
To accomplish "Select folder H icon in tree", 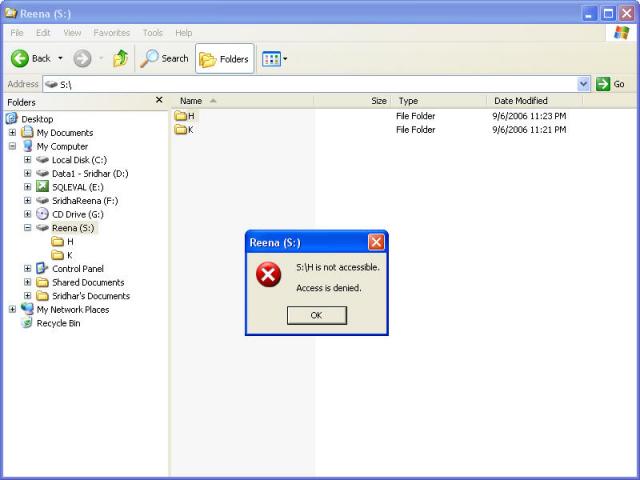I will coord(58,242).
